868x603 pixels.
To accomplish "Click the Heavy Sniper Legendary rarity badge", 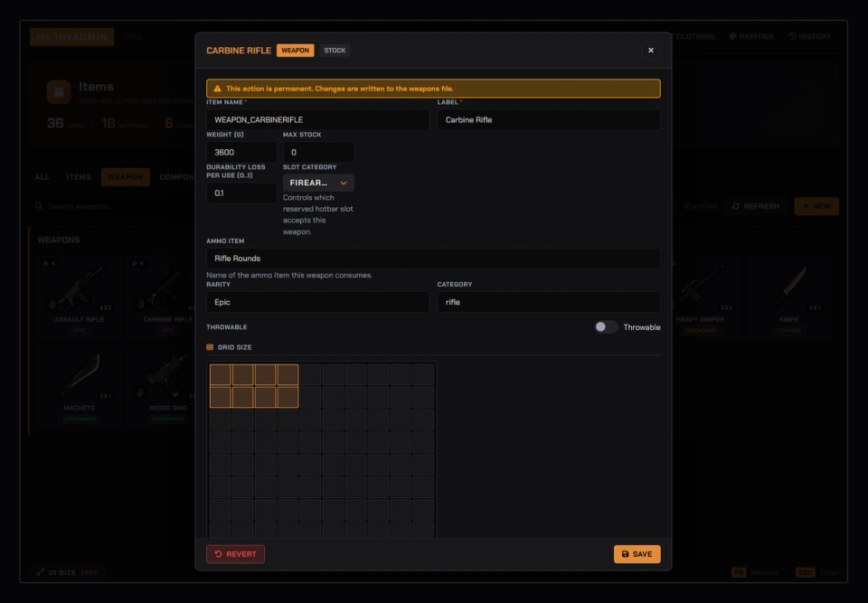I will point(700,331).
